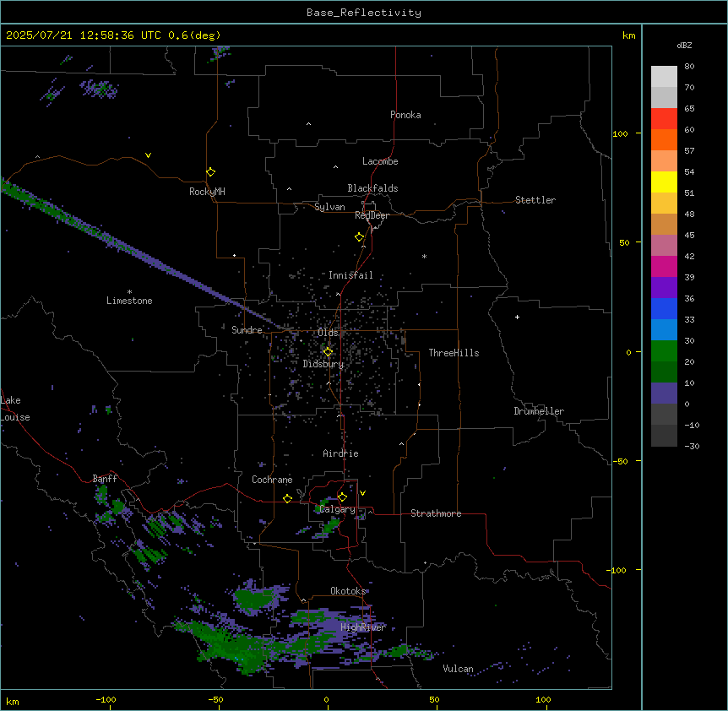Image resolution: width=728 pixels, height=711 pixels.
Task: Click the Lake Louise label
Action: [x=15, y=409]
